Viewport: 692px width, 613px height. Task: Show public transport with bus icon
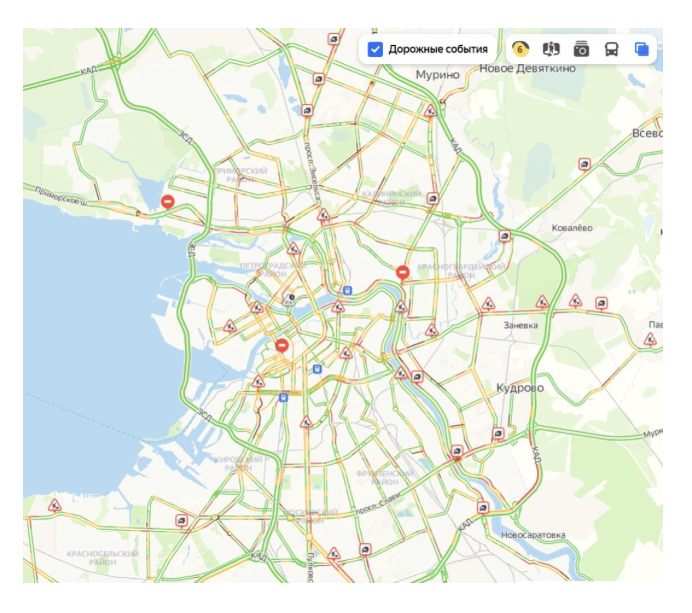(x=611, y=49)
